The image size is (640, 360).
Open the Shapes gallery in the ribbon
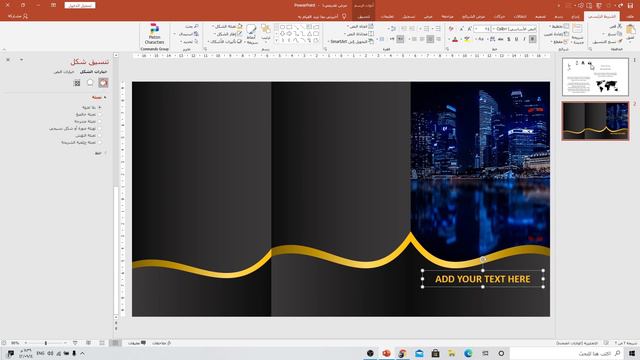(x=298, y=33)
